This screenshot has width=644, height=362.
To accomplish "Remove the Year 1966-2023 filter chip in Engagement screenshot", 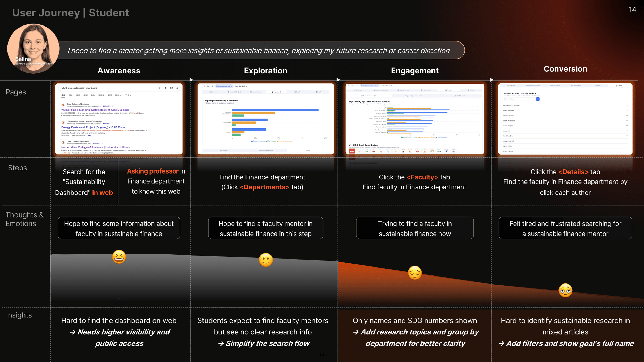I will (393, 85).
